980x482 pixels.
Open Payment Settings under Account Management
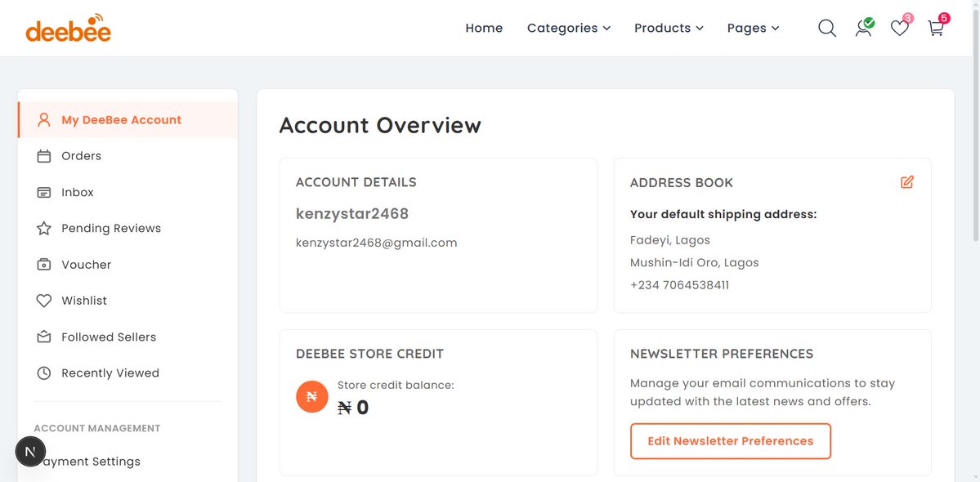[x=98, y=461]
